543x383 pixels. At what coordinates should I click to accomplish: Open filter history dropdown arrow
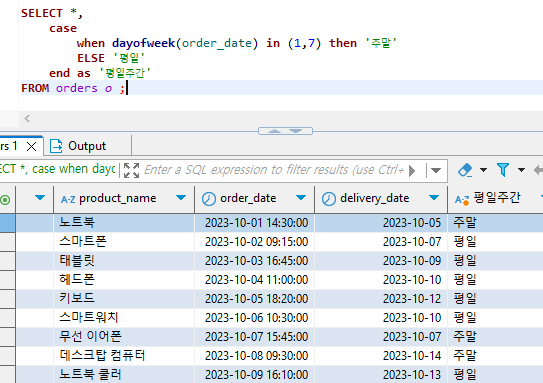(436, 170)
